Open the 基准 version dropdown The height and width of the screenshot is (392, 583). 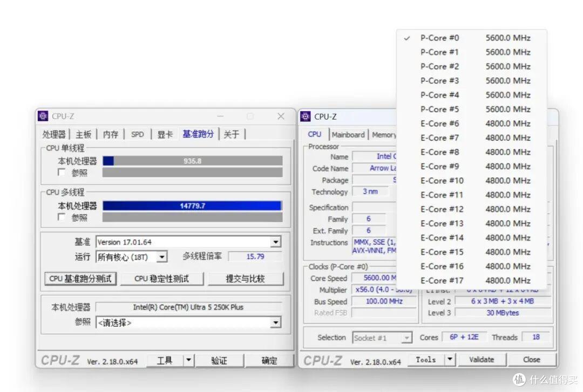coord(275,242)
